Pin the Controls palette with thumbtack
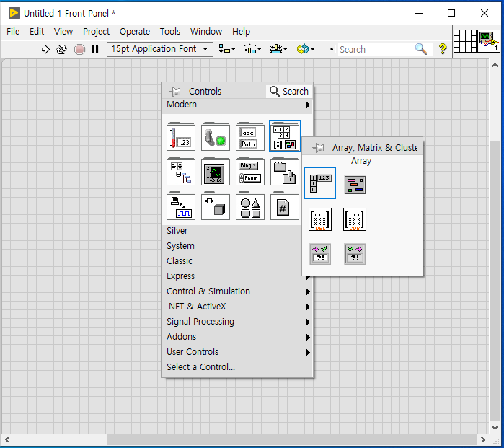504x448 pixels. tap(175, 92)
